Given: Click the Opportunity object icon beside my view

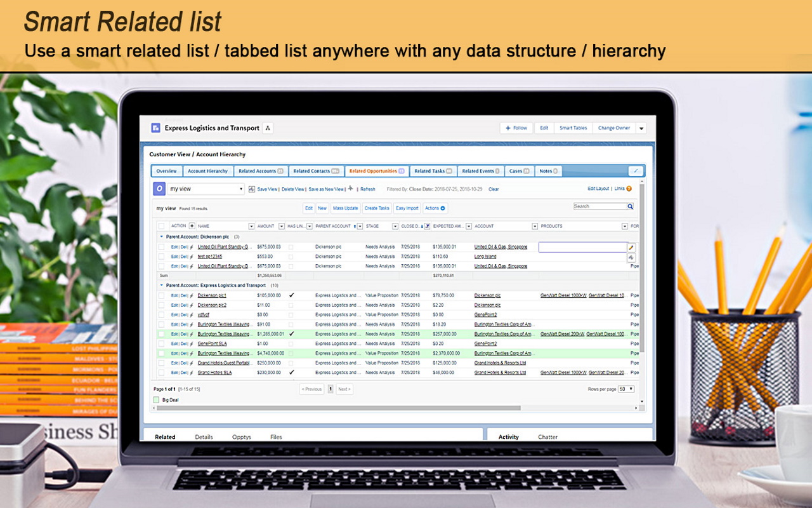Looking at the screenshot, I should pos(159,189).
